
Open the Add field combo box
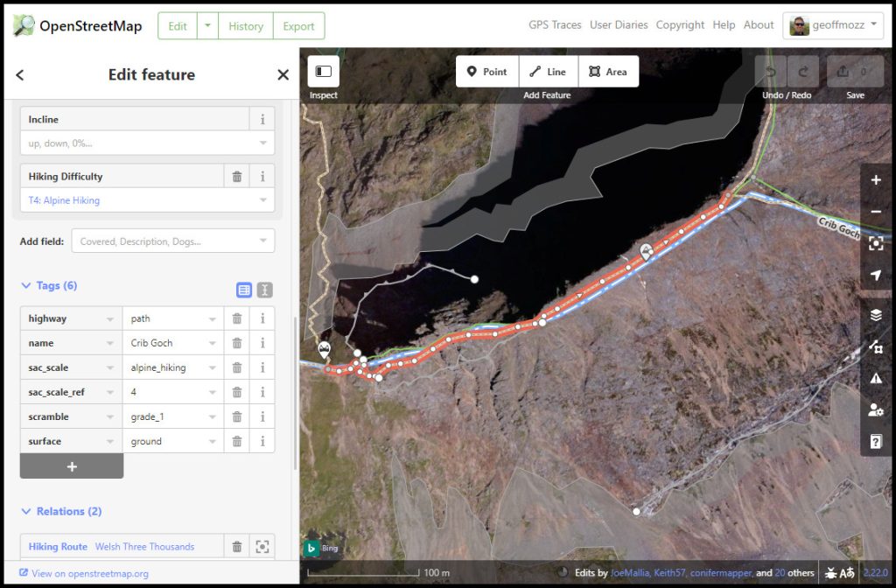[x=173, y=241]
